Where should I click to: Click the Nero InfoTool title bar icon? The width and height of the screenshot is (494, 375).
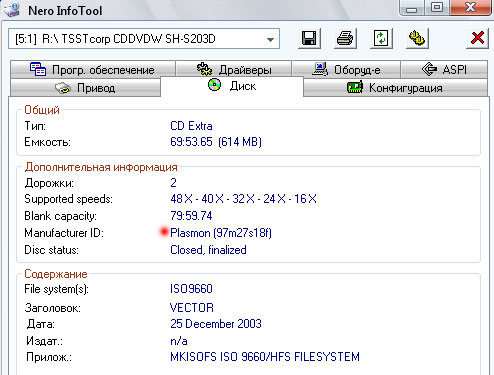[12, 9]
